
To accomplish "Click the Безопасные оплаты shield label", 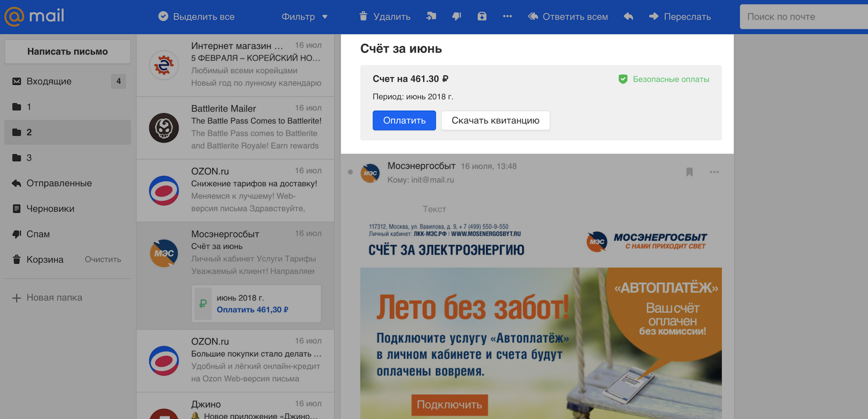I will pos(664,79).
